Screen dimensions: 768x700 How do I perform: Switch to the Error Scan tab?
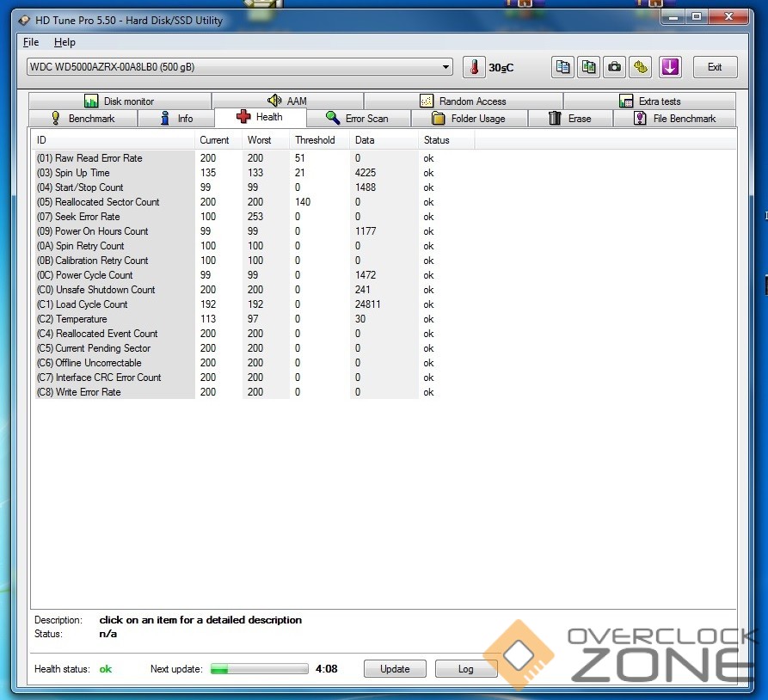(x=358, y=119)
